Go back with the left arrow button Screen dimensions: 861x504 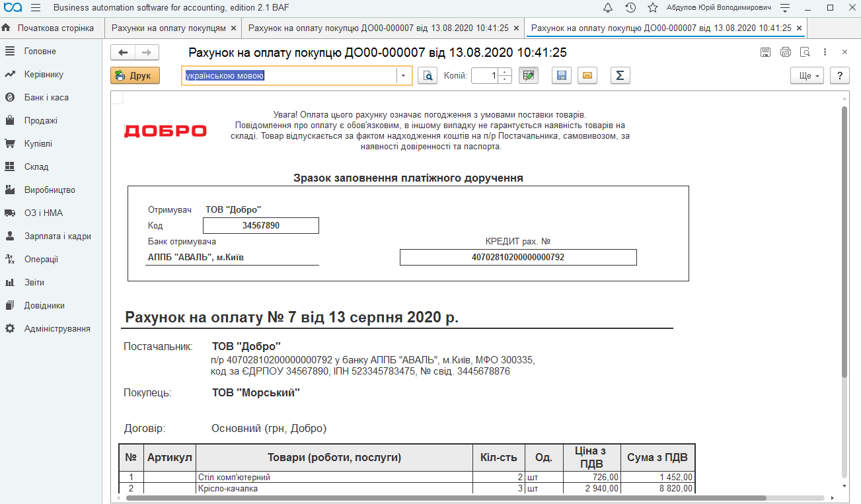[x=123, y=53]
